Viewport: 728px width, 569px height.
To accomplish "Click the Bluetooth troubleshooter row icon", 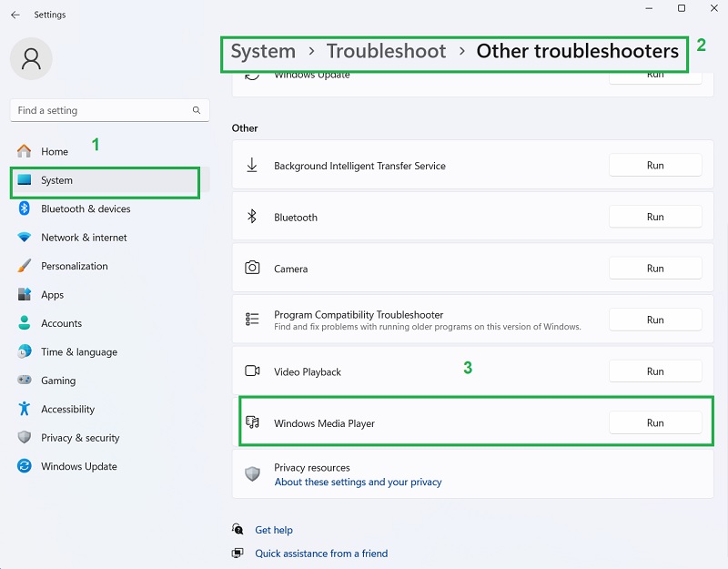I will point(252,216).
